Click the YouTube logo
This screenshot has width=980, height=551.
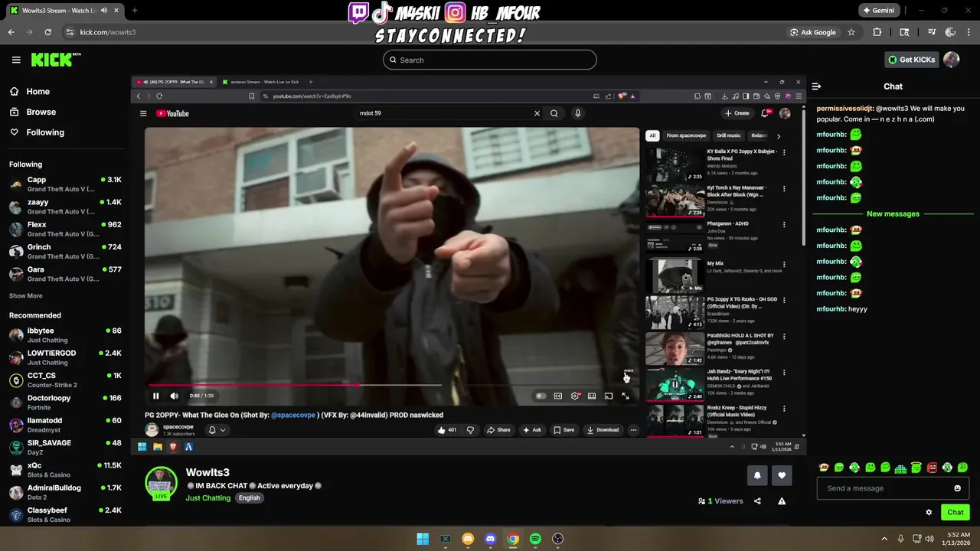172,113
